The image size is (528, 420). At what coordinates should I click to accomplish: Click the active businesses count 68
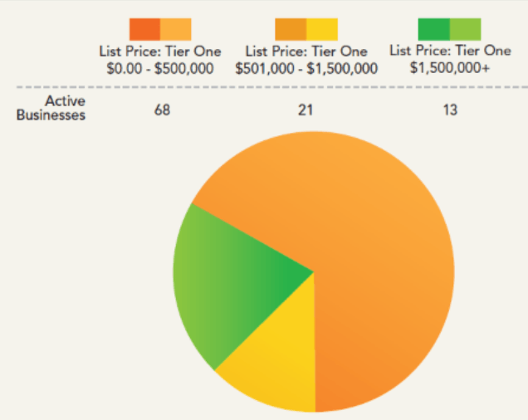click(x=163, y=110)
